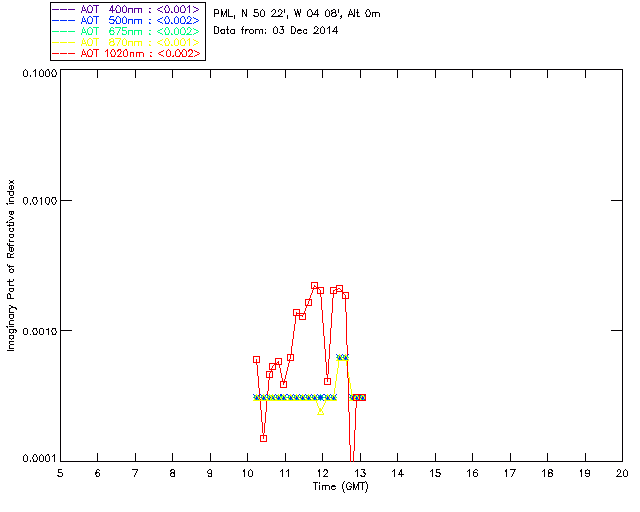The width and height of the screenshot is (640, 512).
Task: Click the x-axis label 16
Action: (472, 473)
